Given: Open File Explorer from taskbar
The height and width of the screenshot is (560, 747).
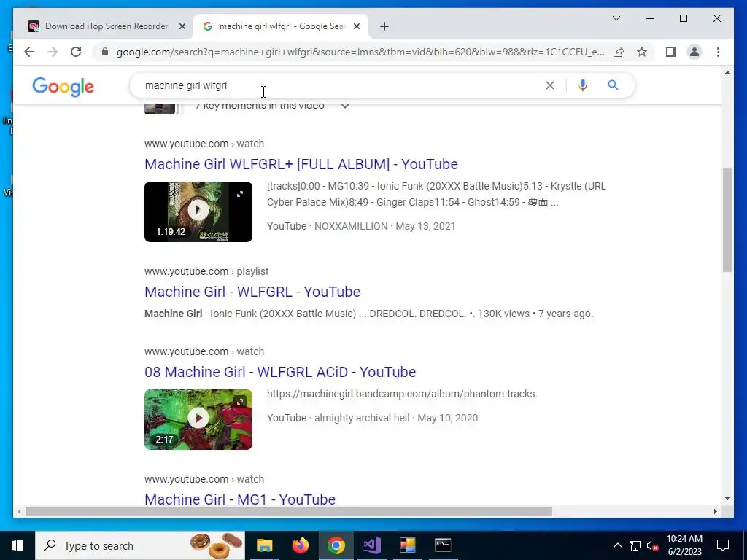Looking at the screenshot, I should (x=264, y=545).
